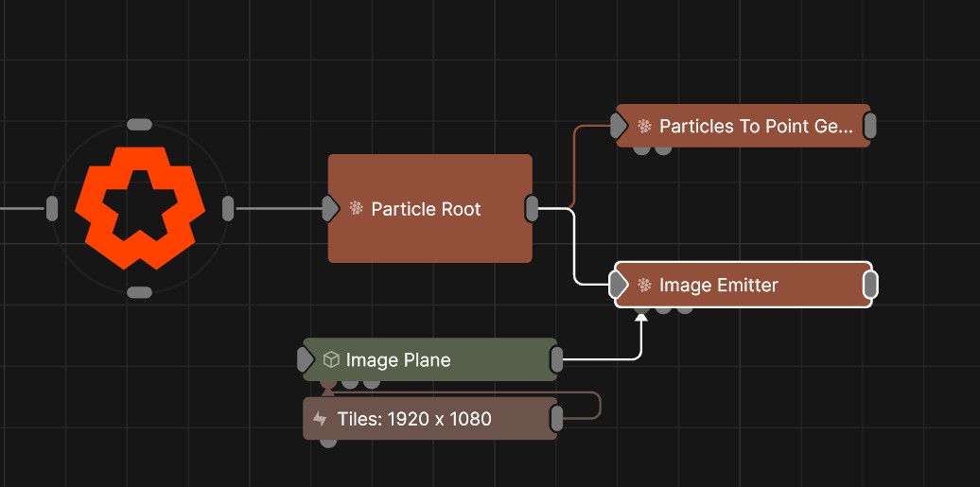Select the Tiles: 1920 x 1080 node
980x487 pixels.
pos(414,419)
